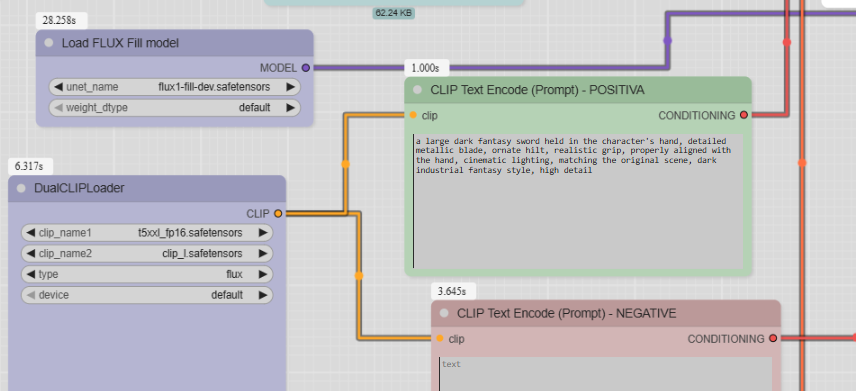Select next type option with right arrow
The image size is (856, 391).
coord(263,274)
